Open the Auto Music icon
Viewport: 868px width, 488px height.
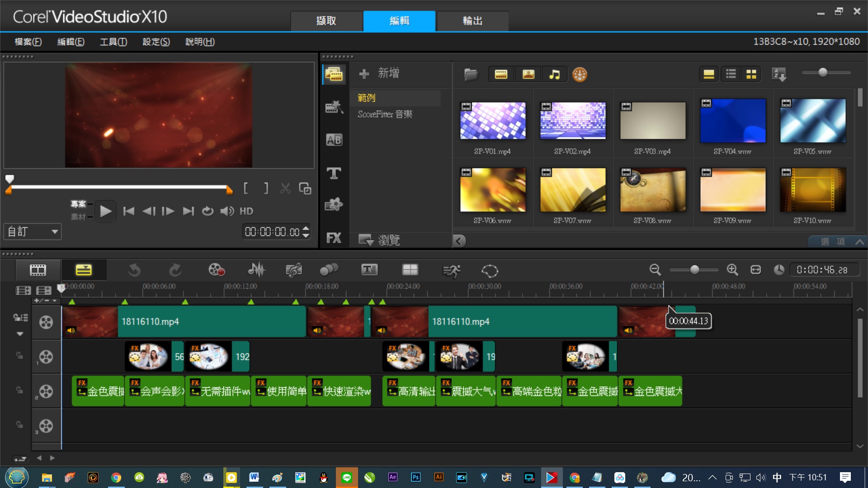tap(294, 270)
